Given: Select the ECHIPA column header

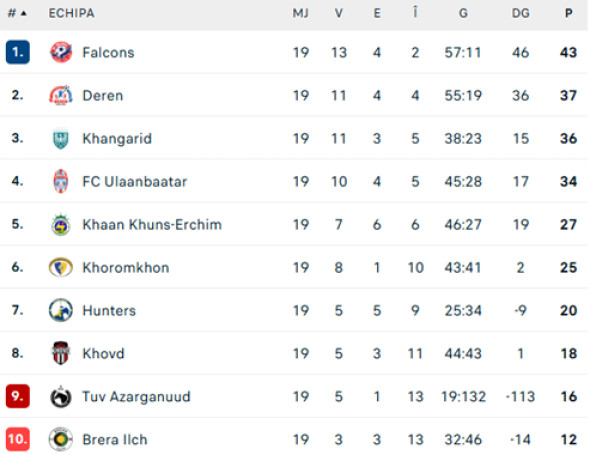Looking at the screenshot, I should [x=71, y=14].
